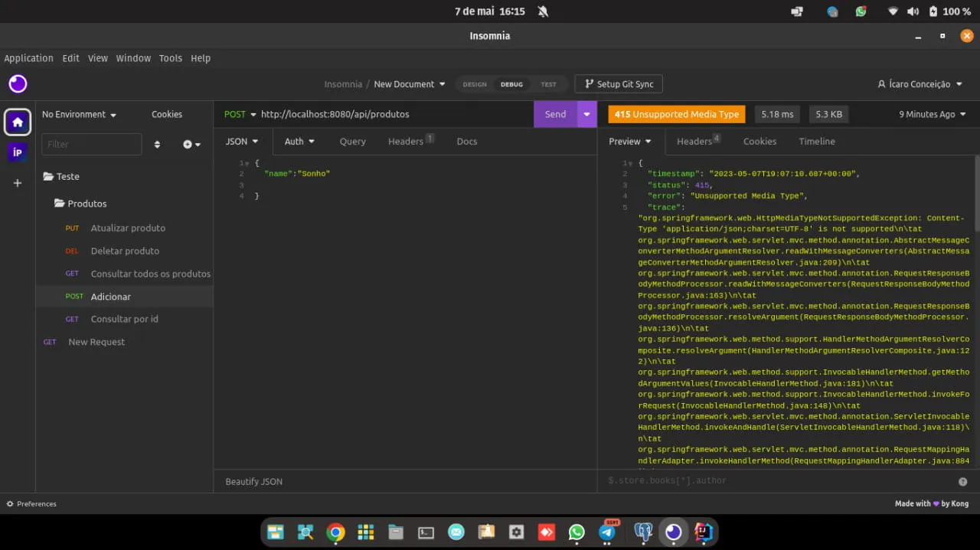Add a workspace with the sidebar plus icon
The width and height of the screenshot is (980, 550).
point(18,183)
